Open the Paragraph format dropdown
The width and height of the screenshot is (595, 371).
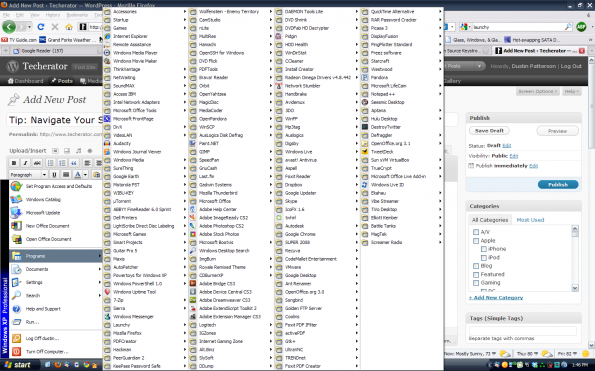click(28, 174)
